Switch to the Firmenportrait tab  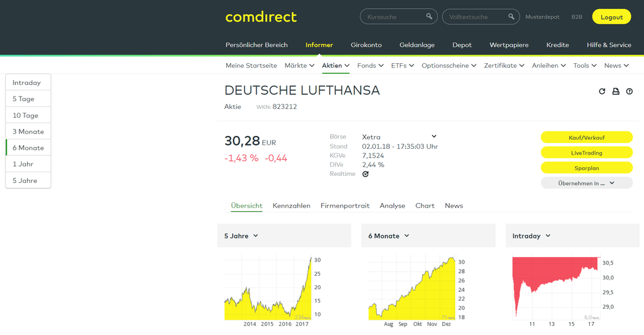click(345, 206)
